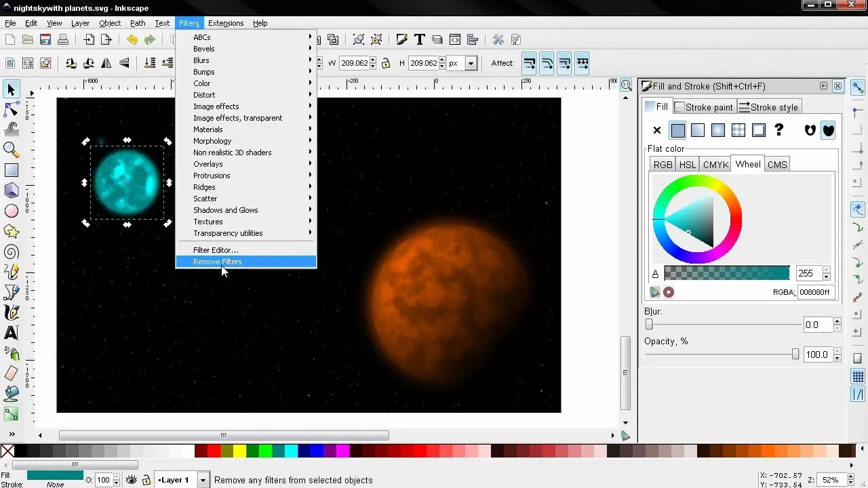Switch to CMYK color tab
The width and height of the screenshot is (868, 488).
(x=715, y=165)
